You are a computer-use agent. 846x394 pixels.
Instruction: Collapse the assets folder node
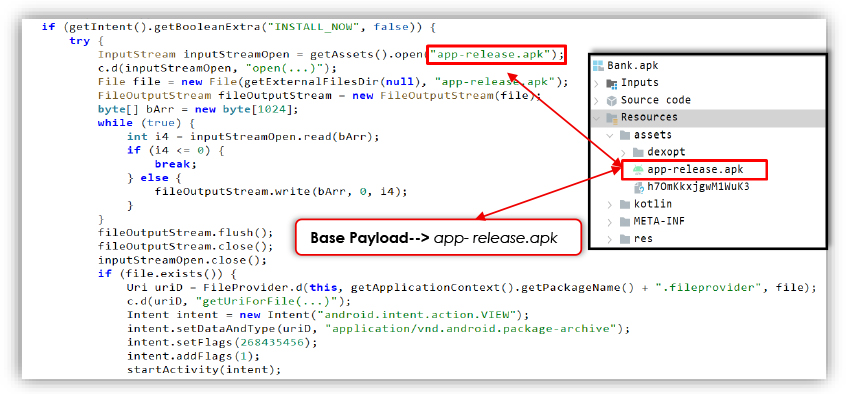[610, 134]
